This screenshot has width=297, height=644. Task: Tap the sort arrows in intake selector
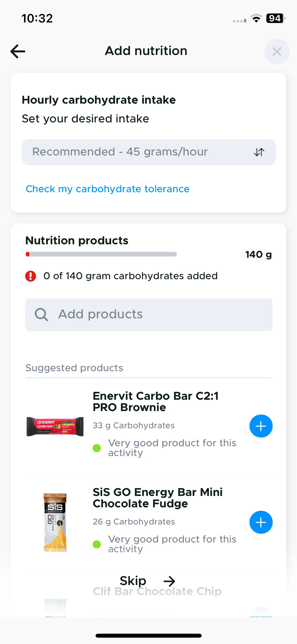click(259, 152)
